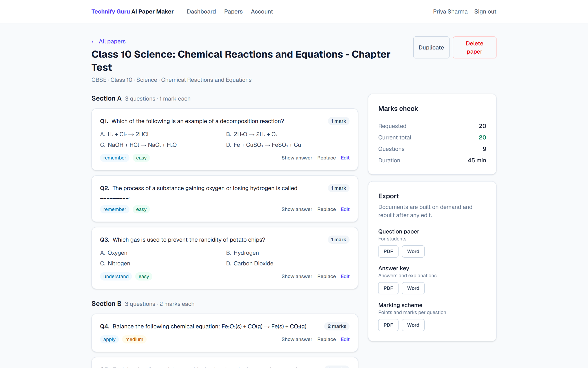
Task: Go back via All papers link
Action: coord(108,41)
